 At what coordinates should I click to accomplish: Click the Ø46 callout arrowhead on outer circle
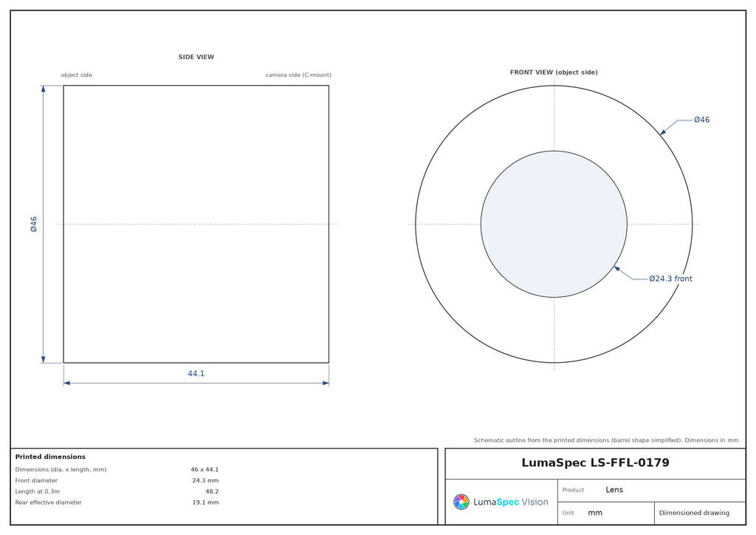pyautogui.click(x=663, y=132)
